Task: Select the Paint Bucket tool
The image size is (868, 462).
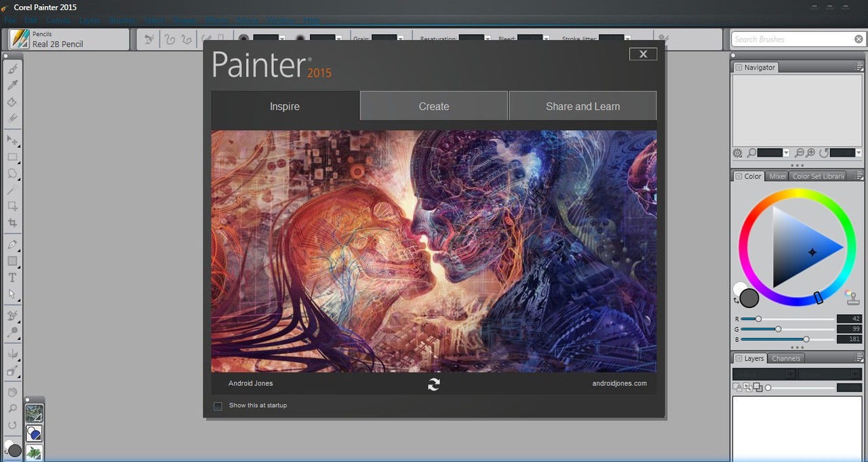Action: point(12,102)
